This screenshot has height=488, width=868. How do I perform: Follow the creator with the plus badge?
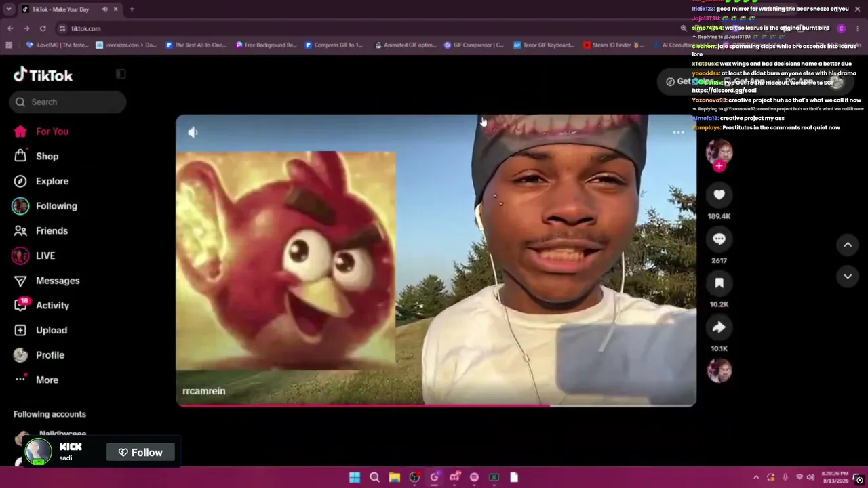719,165
